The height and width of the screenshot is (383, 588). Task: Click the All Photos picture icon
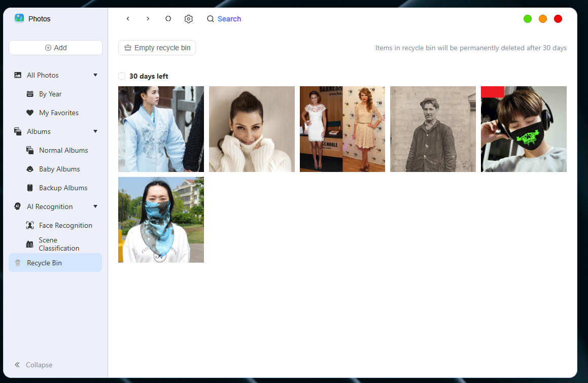(18, 75)
